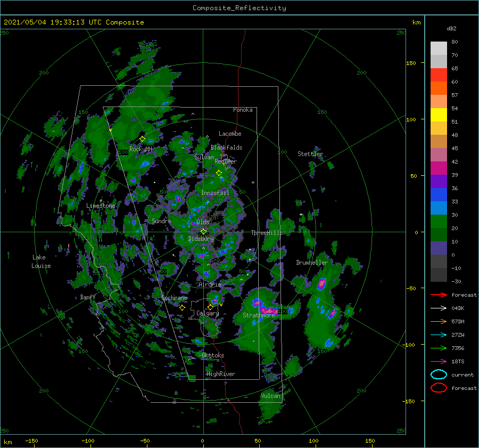Click the yellow diamond marker above Calgary

click(210, 307)
